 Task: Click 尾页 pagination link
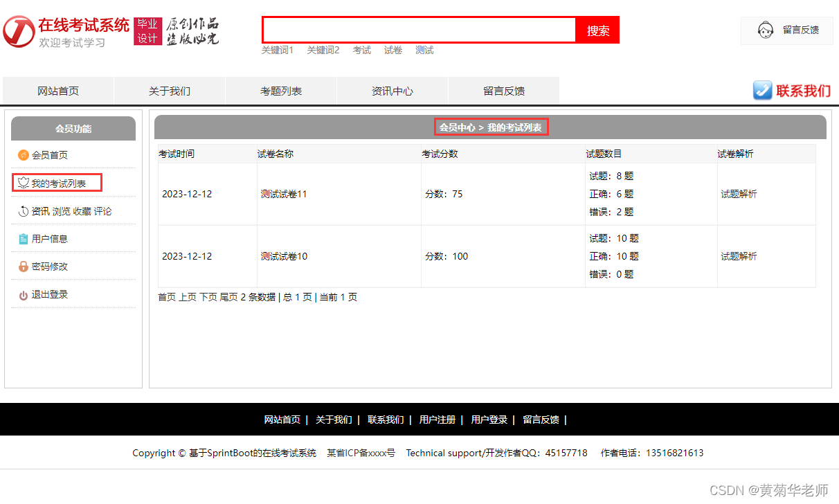tap(229, 297)
